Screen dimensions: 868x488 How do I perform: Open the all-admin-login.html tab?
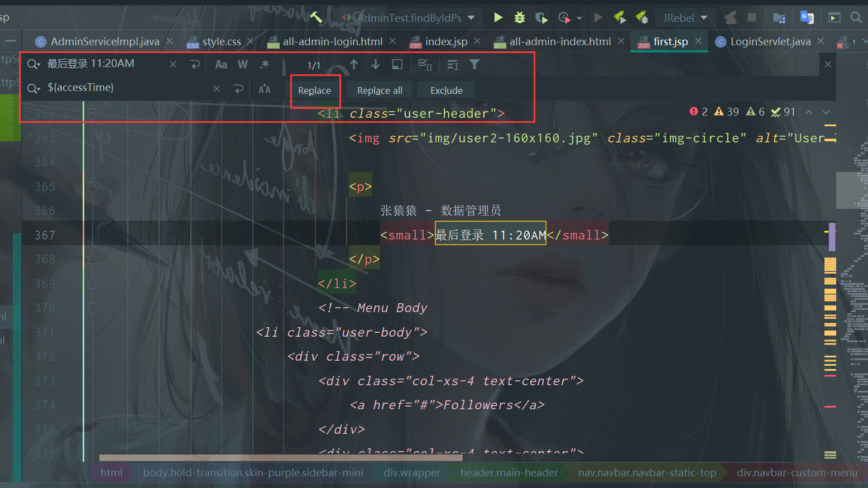[332, 41]
